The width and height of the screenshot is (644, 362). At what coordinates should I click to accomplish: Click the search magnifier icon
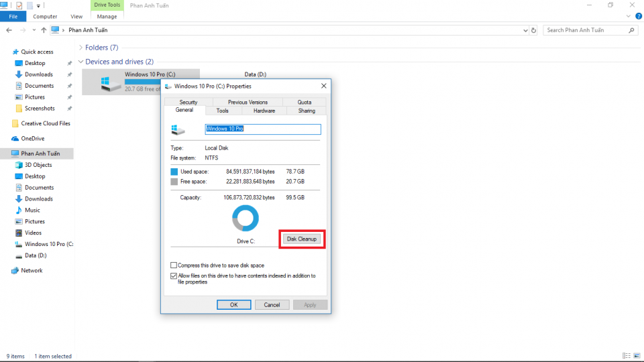coord(631,30)
